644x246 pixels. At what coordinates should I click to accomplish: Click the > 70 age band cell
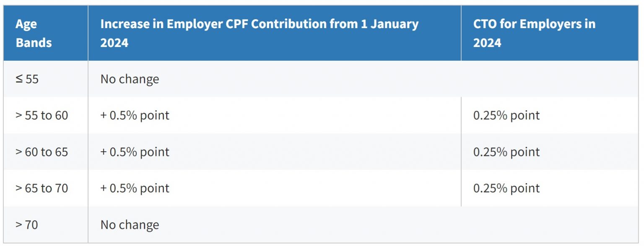click(x=46, y=225)
